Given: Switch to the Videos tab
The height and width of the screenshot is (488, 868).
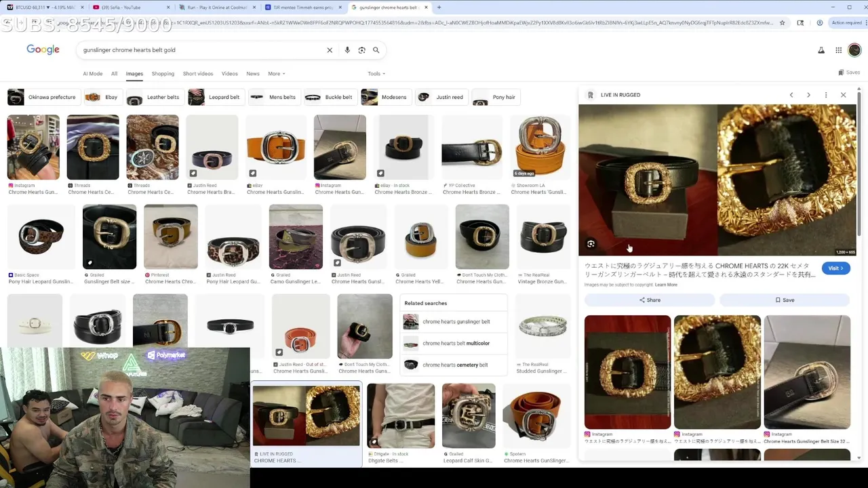Looking at the screenshot, I should [x=230, y=74].
